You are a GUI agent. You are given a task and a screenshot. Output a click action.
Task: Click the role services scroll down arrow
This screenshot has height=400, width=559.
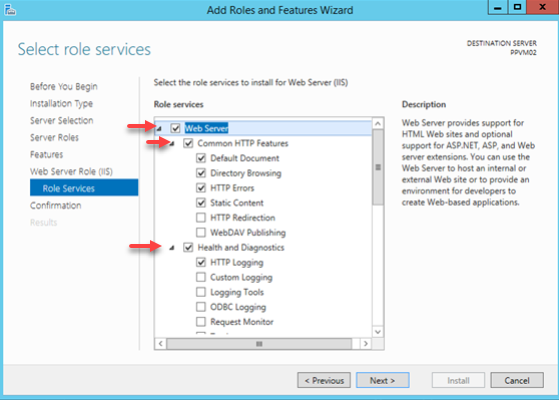[378, 332]
